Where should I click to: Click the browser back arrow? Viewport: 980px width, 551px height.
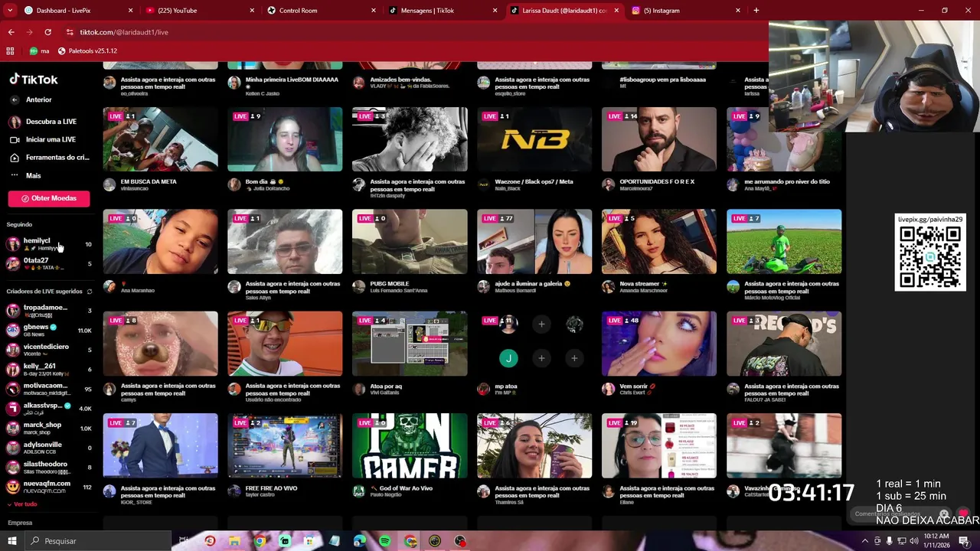tap(11, 32)
